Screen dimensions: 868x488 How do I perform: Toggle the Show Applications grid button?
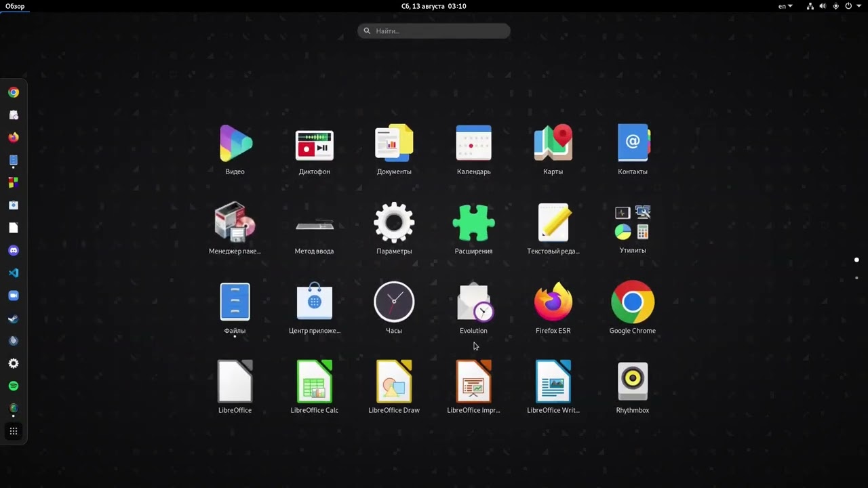coord(14,431)
